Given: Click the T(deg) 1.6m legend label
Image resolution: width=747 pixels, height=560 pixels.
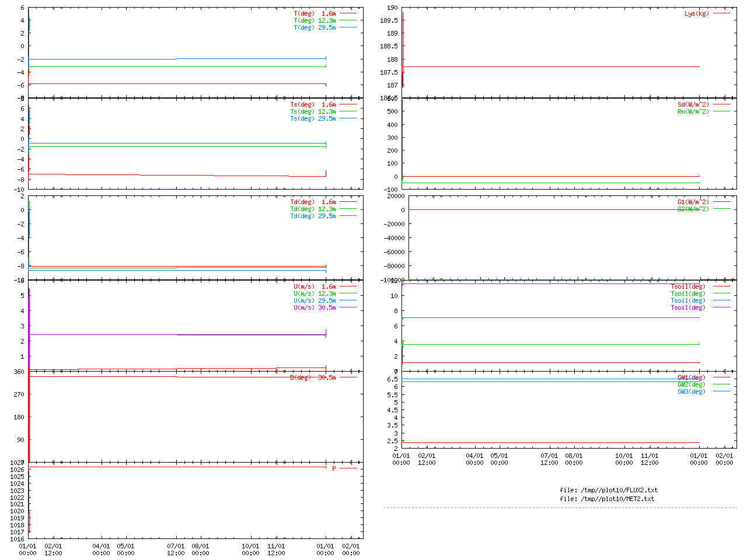Looking at the screenshot, I should tap(315, 13).
